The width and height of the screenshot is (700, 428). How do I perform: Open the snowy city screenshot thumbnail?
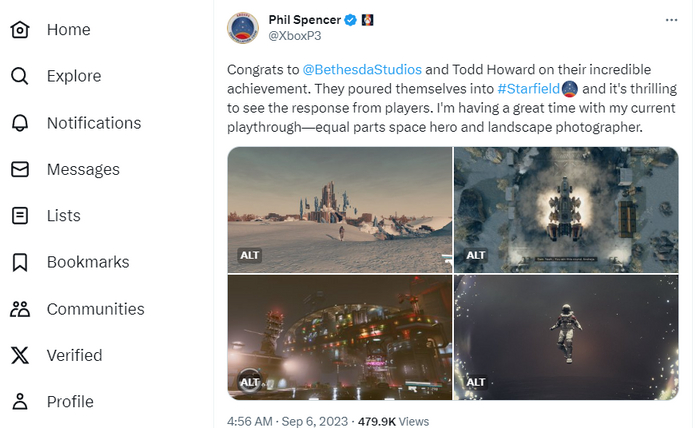coord(339,209)
